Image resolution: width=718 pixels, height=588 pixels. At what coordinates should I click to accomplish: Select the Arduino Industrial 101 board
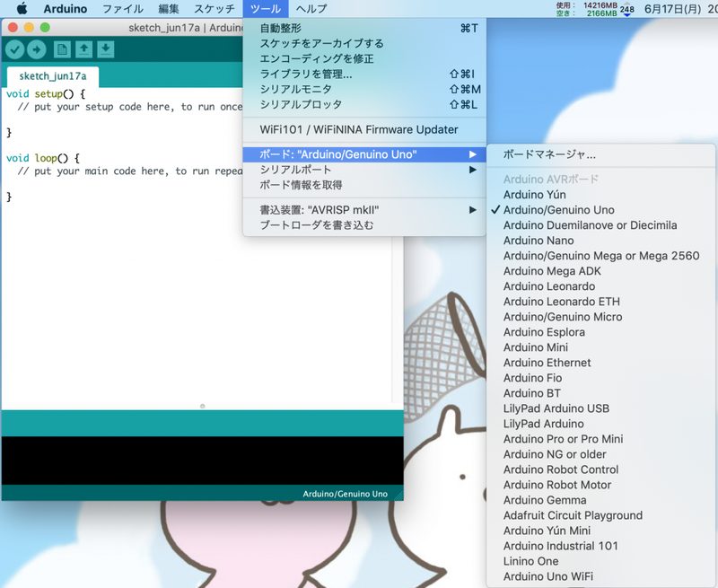pyautogui.click(x=600, y=546)
